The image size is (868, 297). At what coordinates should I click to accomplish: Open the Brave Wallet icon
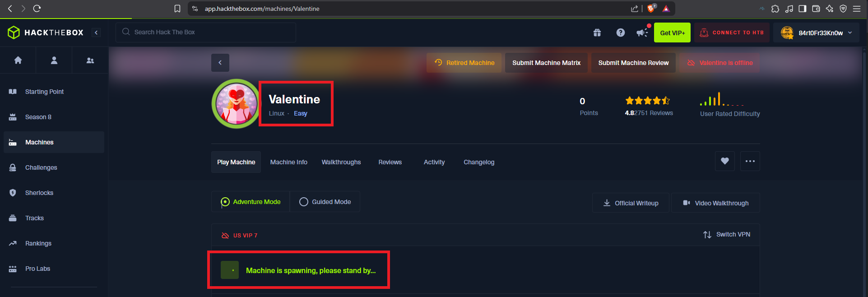pyautogui.click(x=816, y=9)
